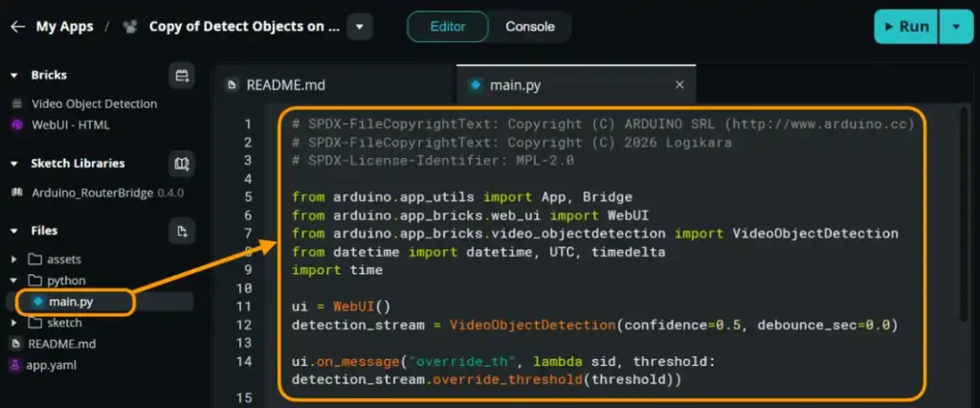Click the new file icon in the Files header

click(x=182, y=232)
